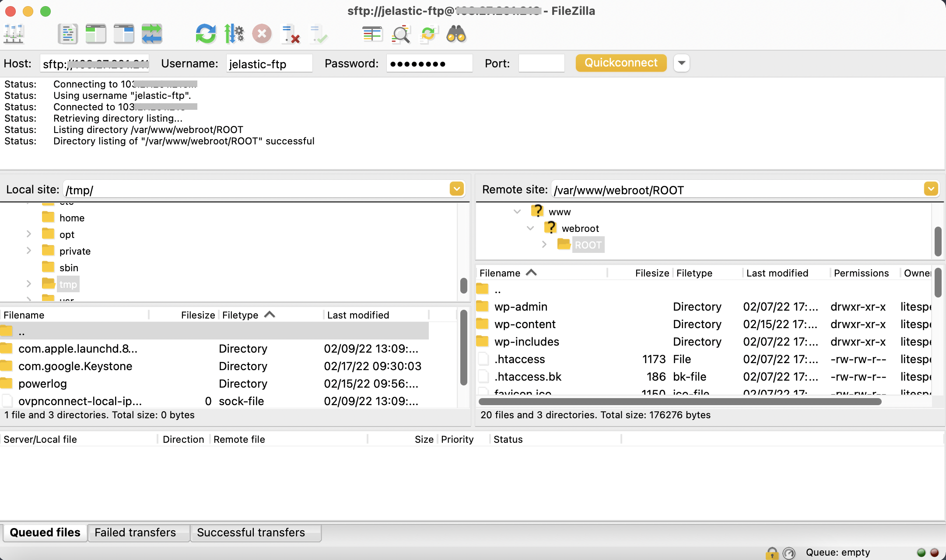Toggle message log display
Screen dimensions: 946x560
point(68,34)
